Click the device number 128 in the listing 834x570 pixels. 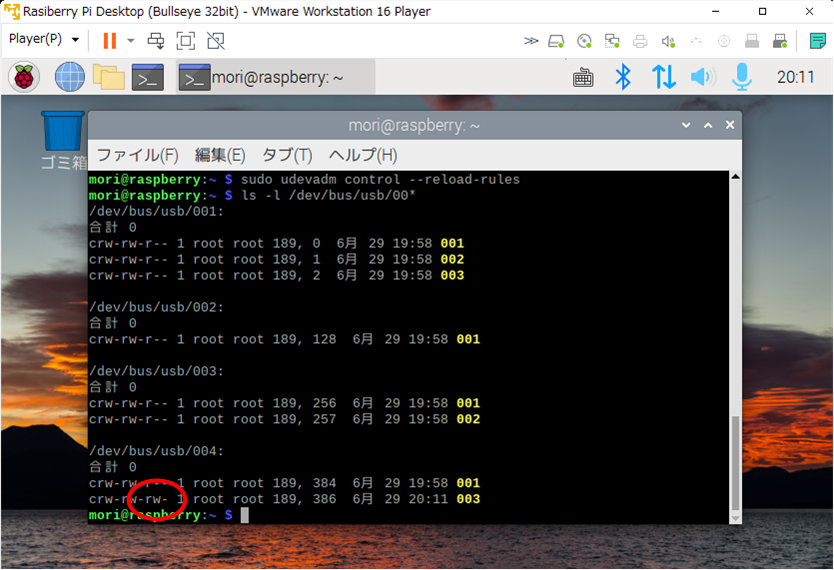[x=324, y=339]
